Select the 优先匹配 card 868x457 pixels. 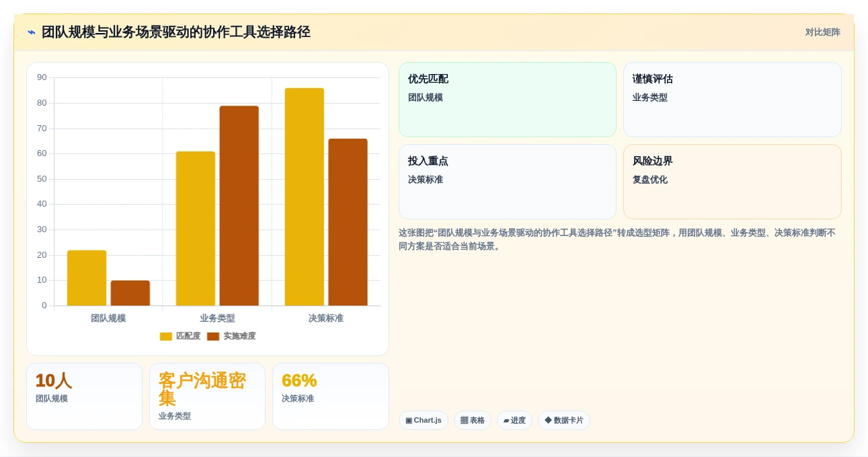508,100
